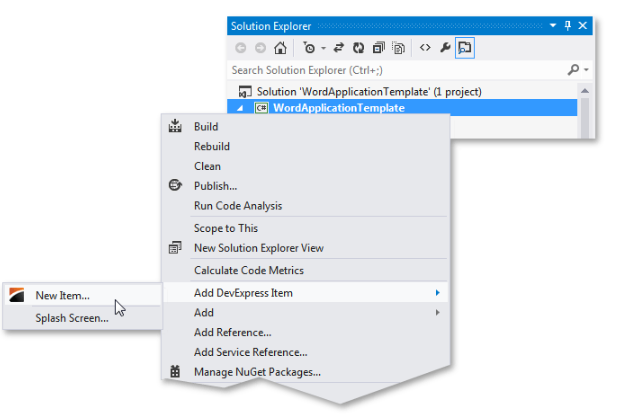Click the C# project icon
The width and height of the screenshot is (620, 416).
(x=261, y=108)
